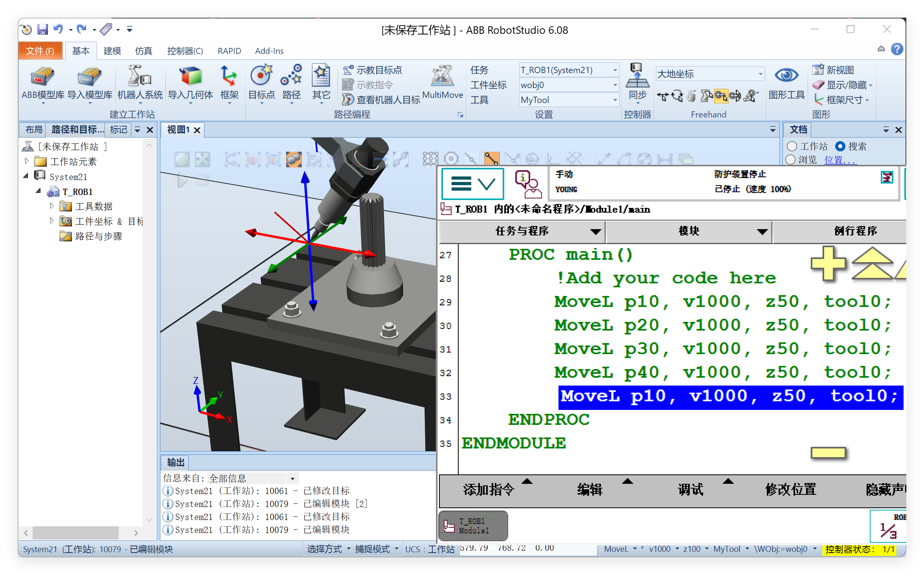Switch to the 布局 panel tab
The width and height of the screenshot is (924, 575).
(x=33, y=129)
